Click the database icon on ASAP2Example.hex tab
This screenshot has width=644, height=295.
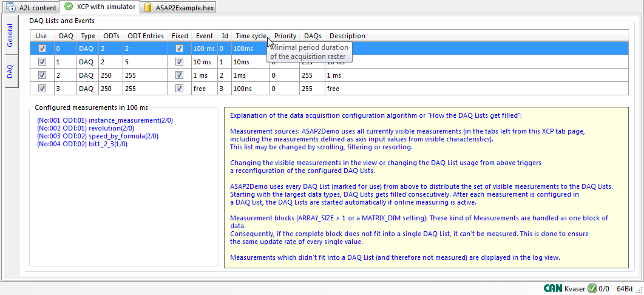(147, 7)
